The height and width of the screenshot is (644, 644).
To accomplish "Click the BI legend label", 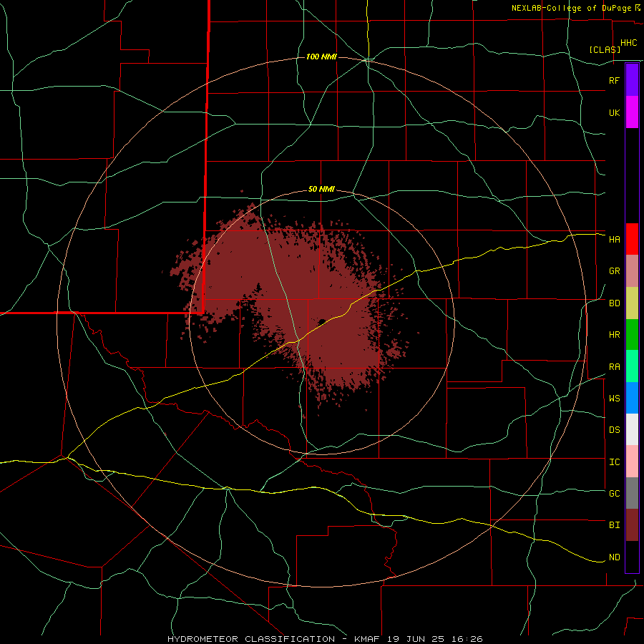I will [x=614, y=525].
